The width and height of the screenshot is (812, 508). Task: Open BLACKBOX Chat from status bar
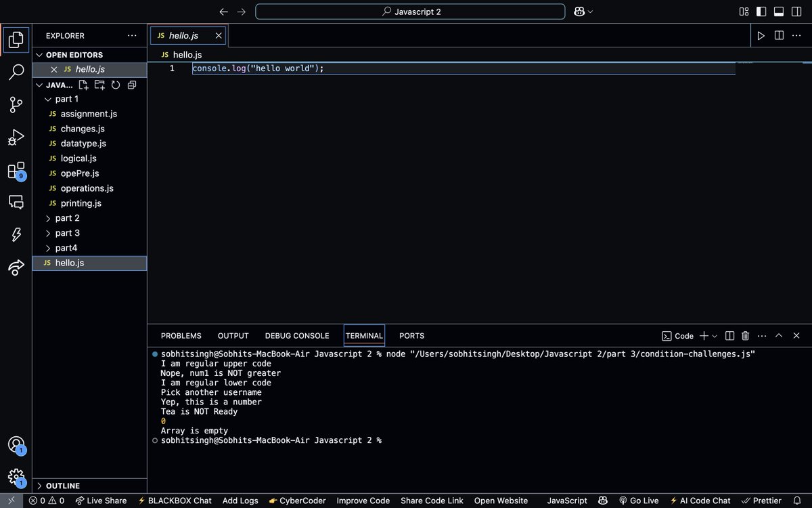pos(175,501)
